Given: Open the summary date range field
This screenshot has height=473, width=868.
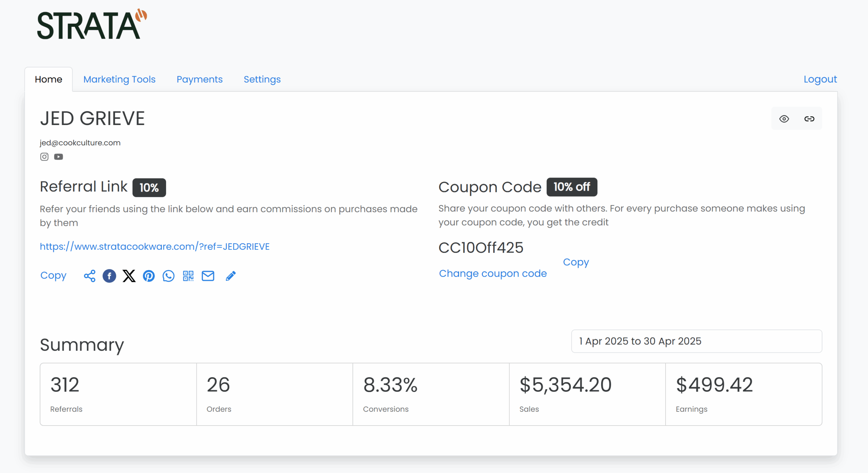Looking at the screenshot, I should (x=696, y=341).
